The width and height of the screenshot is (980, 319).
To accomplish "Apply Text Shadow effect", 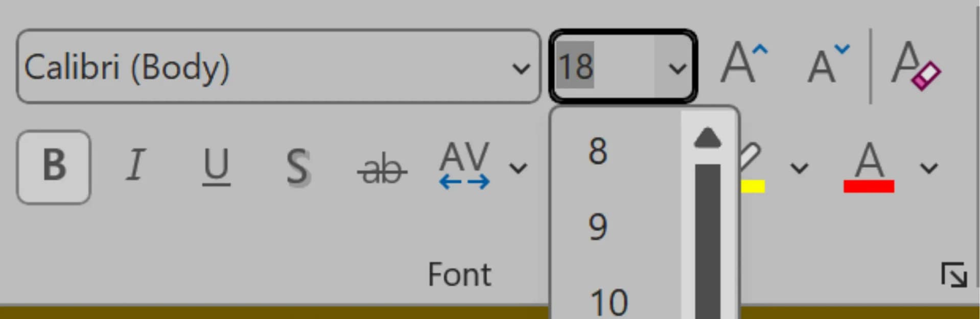I will [297, 166].
